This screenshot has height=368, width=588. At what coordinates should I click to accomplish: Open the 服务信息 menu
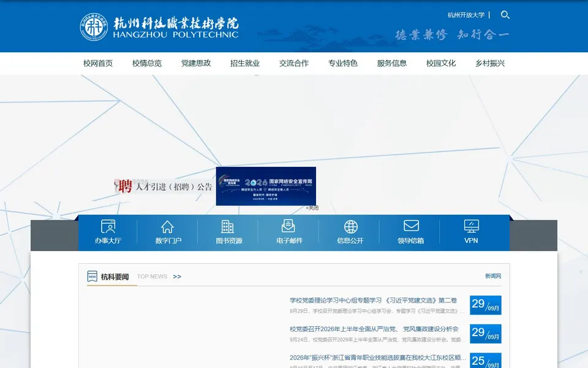point(392,63)
